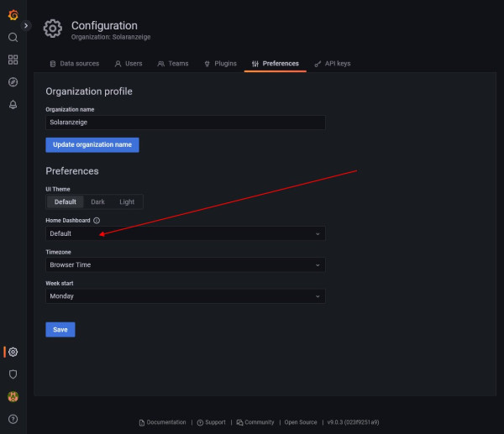The height and width of the screenshot is (434, 504).
Task: Select the Default UI theme option
Action: [65, 201]
